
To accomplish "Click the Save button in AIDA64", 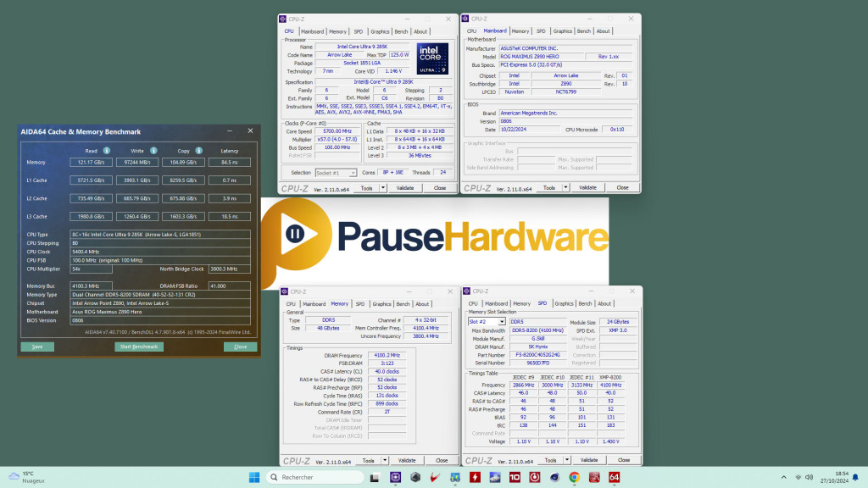I will click(37, 347).
